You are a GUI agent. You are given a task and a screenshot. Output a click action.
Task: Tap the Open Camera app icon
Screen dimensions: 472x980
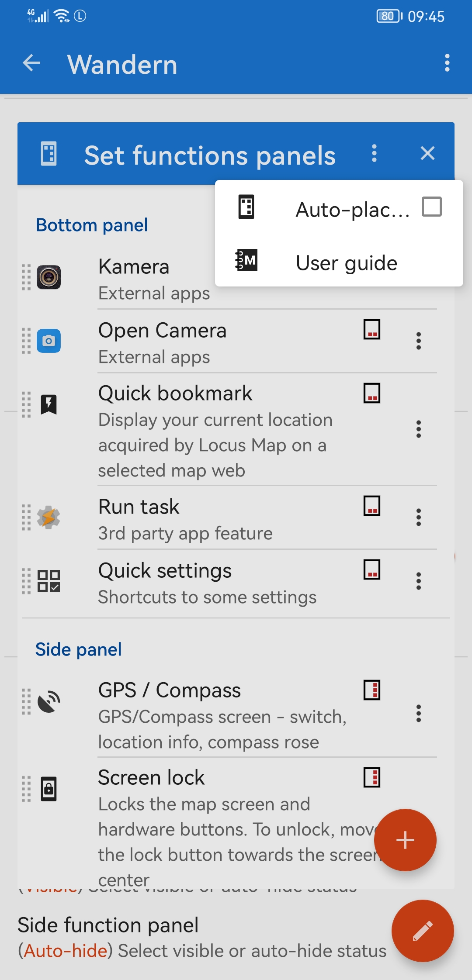[49, 341]
